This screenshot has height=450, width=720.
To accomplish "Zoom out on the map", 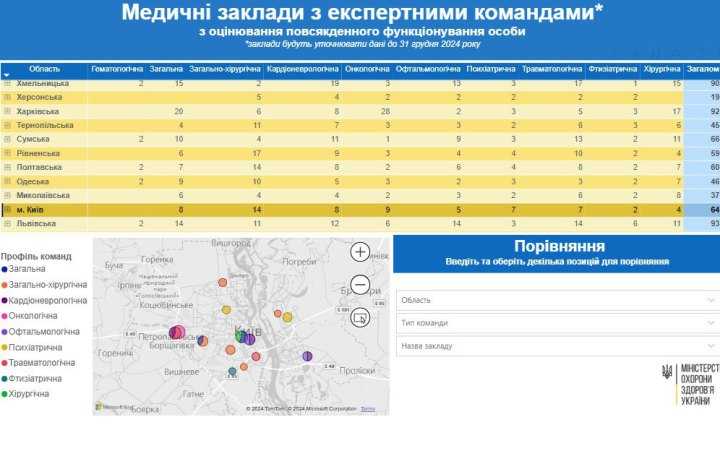I will point(360,285).
